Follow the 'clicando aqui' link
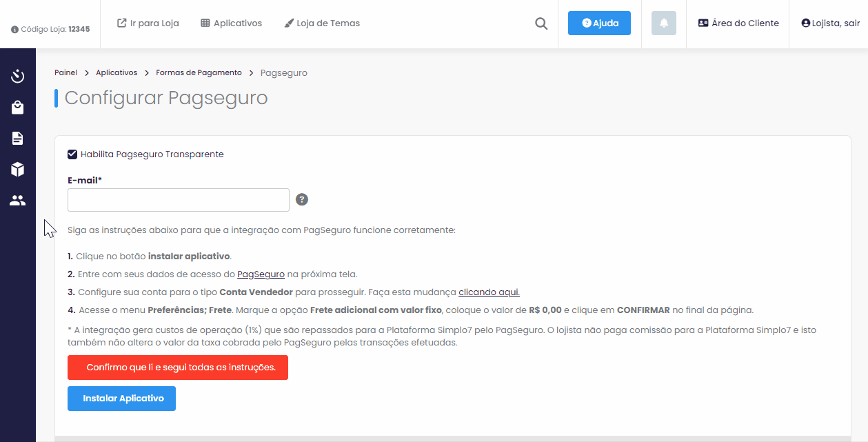The image size is (868, 442). click(489, 292)
